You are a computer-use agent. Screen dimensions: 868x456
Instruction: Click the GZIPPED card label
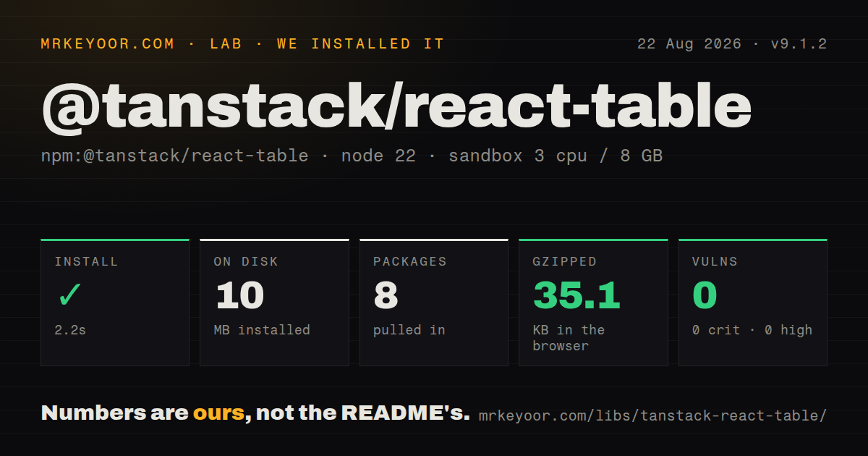tap(565, 261)
